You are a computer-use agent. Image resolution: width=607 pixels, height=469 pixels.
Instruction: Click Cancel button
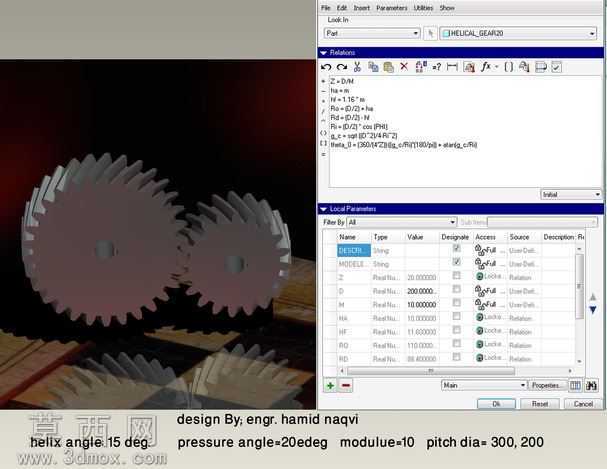tap(583, 404)
